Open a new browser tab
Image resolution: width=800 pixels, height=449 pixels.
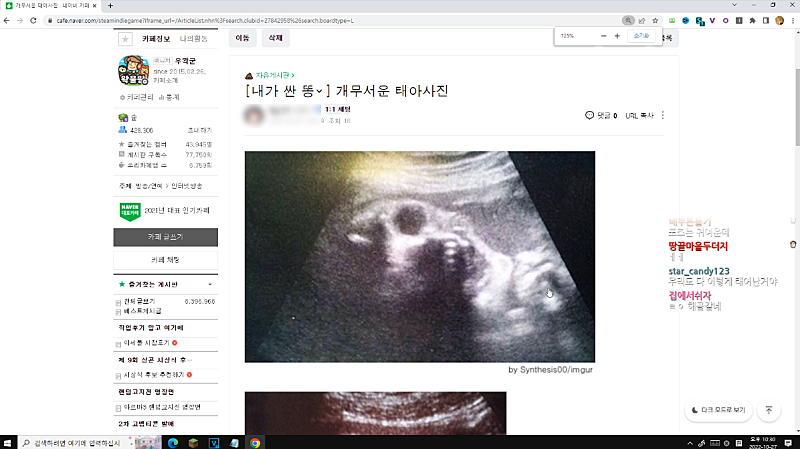(x=110, y=6)
